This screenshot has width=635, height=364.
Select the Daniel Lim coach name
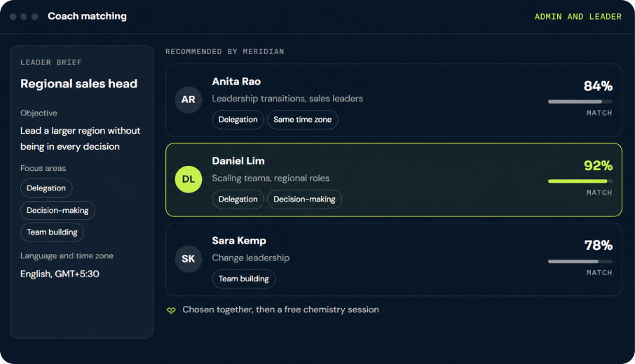coord(238,161)
